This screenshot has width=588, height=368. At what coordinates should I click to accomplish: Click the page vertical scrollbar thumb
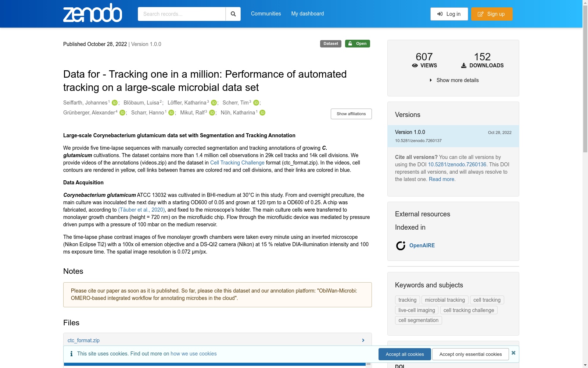tap(585, 79)
